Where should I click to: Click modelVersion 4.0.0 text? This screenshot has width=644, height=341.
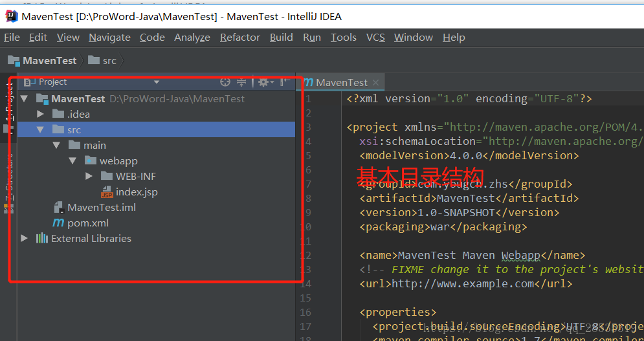[467, 156]
